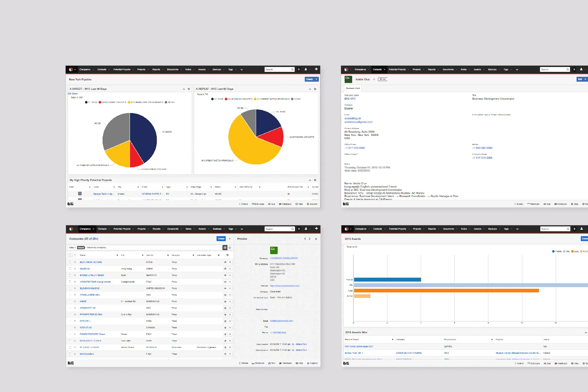Click Drill Down link in A-DIRECT dashlet
Image resolution: width=588 pixels, height=392 pixels.
click(x=73, y=94)
